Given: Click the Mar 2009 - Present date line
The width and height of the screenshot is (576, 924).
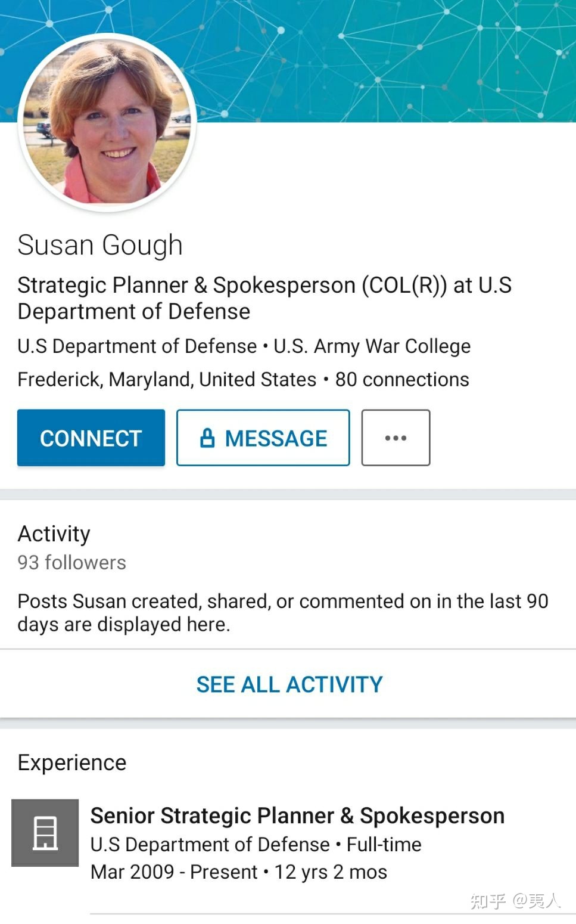Looking at the screenshot, I should point(239,872).
